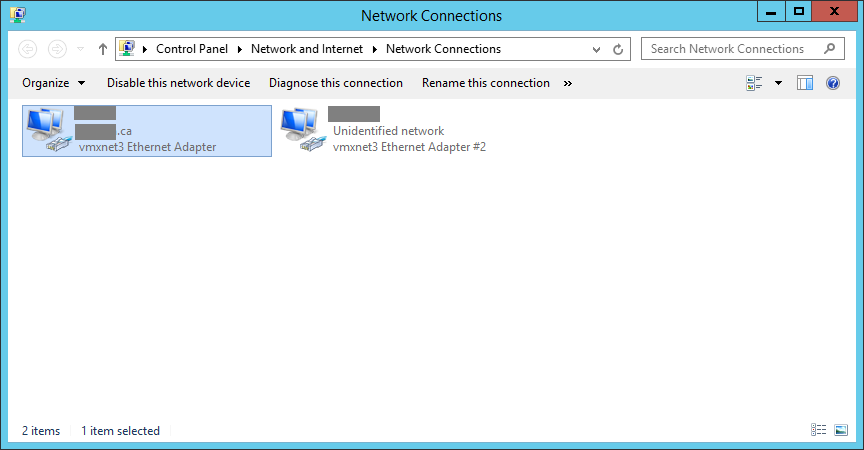Click Control Panel in the address breadcrumb

[x=192, y=49]
